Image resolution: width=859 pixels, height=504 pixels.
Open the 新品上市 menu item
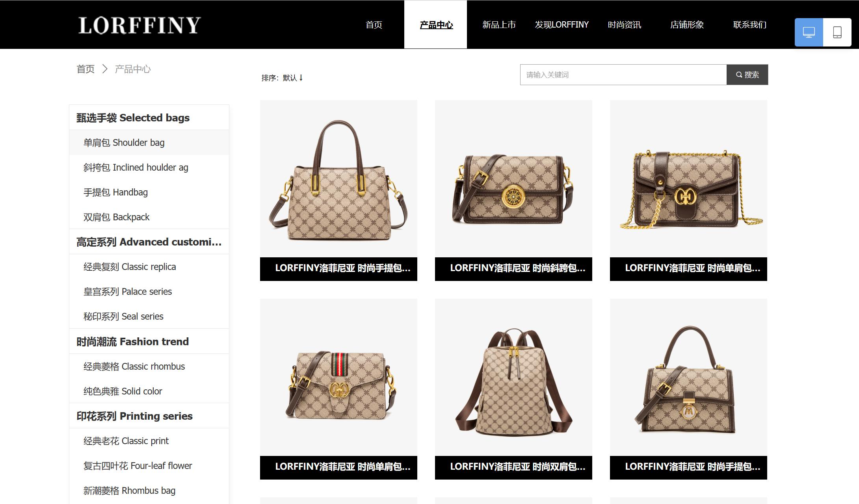tap(499, 25)
